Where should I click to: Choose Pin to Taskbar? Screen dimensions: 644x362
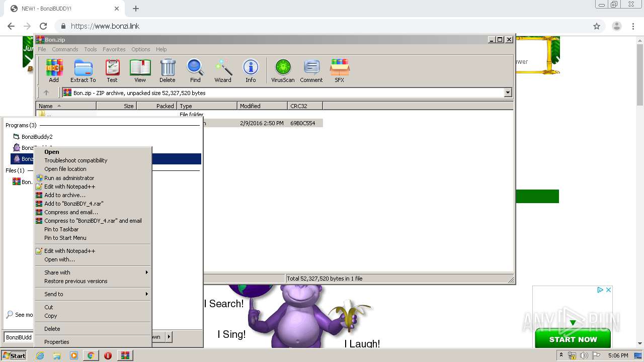(x=93, y=229)
